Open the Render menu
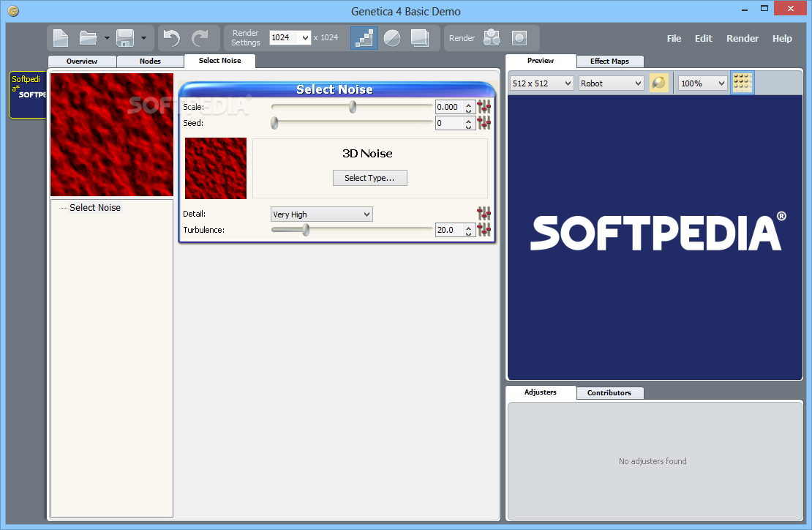812x530 pixels. tap(742, 38)
